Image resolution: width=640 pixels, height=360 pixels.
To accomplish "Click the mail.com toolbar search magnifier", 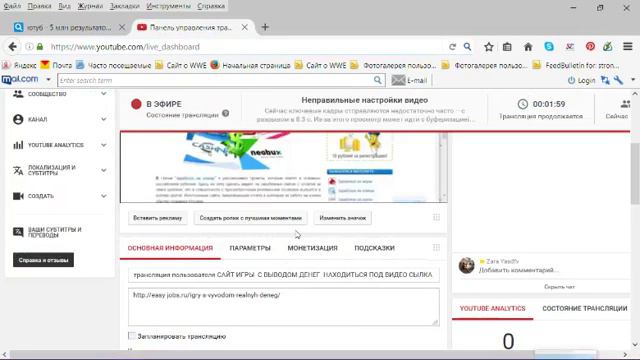I will coord(378,80).
